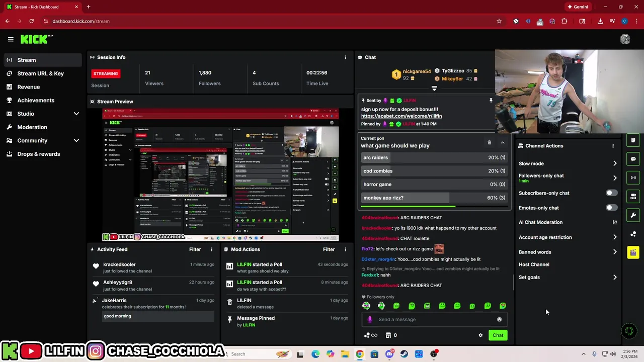The width and height of the screenshot is (644, 362).
Task: Bookmark this page with the star icon
Action: (499, 21)
